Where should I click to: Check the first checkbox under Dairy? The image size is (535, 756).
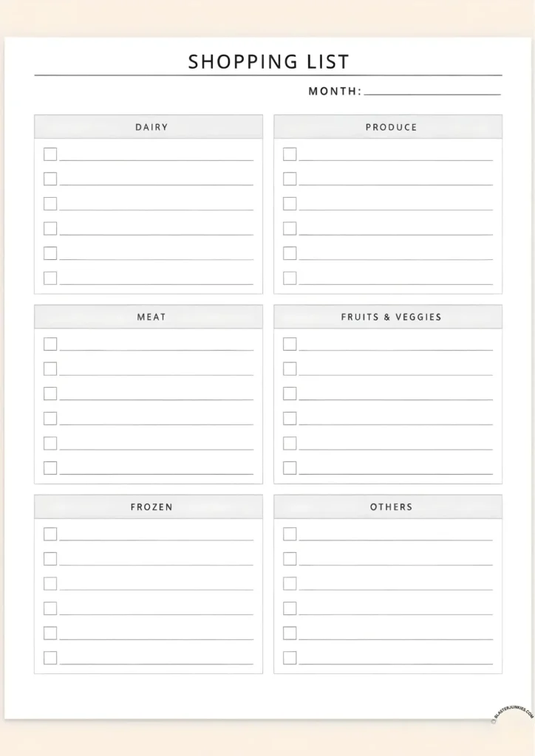click(50, 154)
